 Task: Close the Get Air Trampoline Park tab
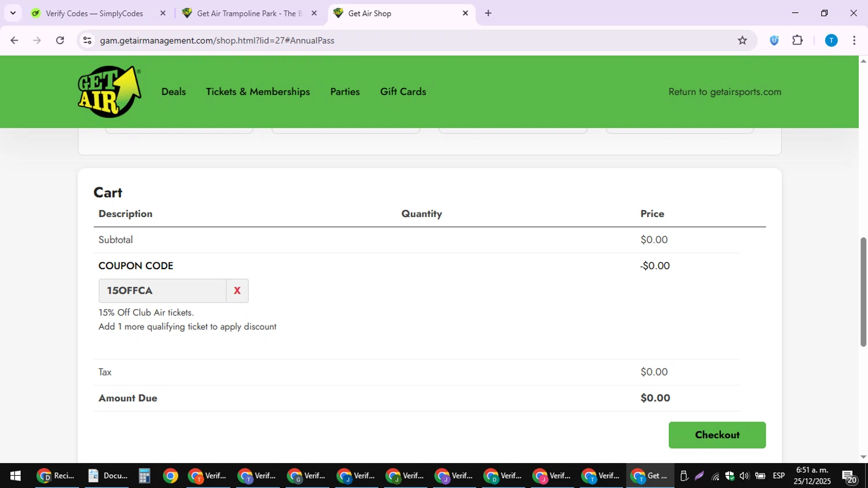(314, 13)
